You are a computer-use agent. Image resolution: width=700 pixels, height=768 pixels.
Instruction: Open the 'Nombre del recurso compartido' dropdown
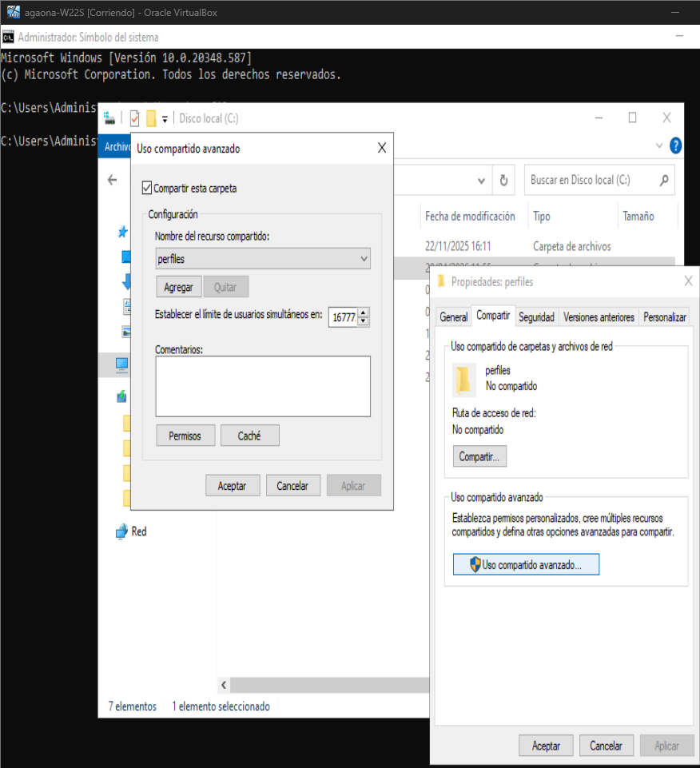pyautogui.click(x=364, y=259)
